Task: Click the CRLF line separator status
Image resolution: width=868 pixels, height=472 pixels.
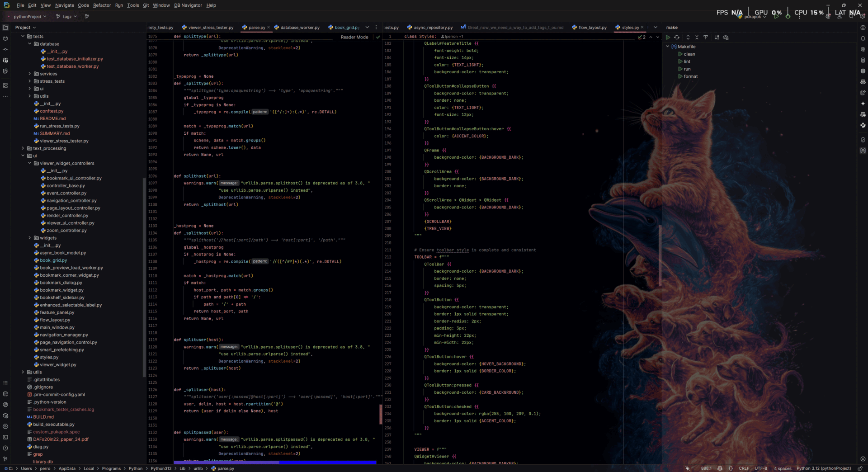Action: [744, 468]
